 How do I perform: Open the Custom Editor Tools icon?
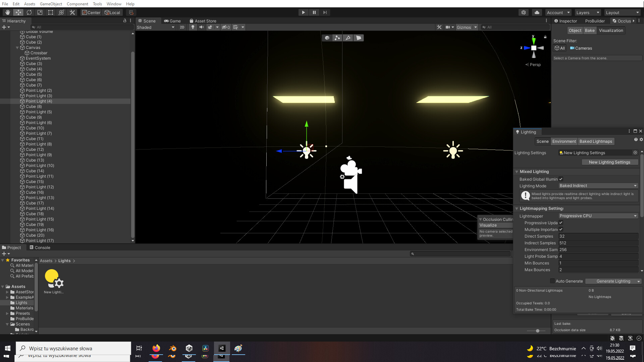click(x=72, y=12)
